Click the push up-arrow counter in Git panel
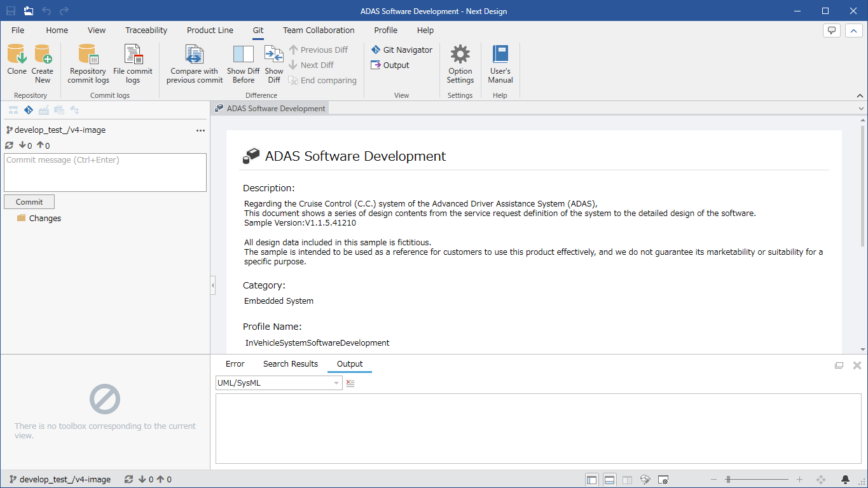 click(x=43, y=146)
